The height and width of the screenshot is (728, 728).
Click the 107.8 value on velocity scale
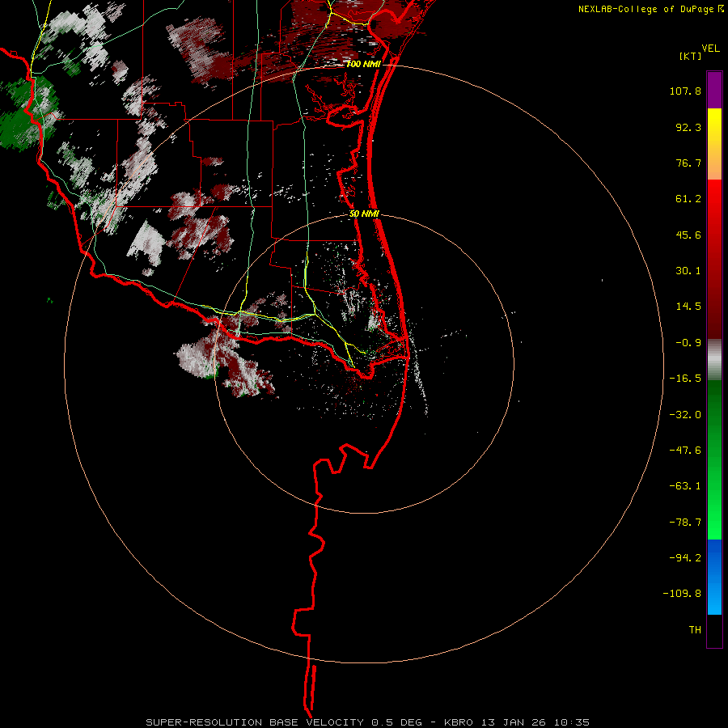[x=685, y=91]
